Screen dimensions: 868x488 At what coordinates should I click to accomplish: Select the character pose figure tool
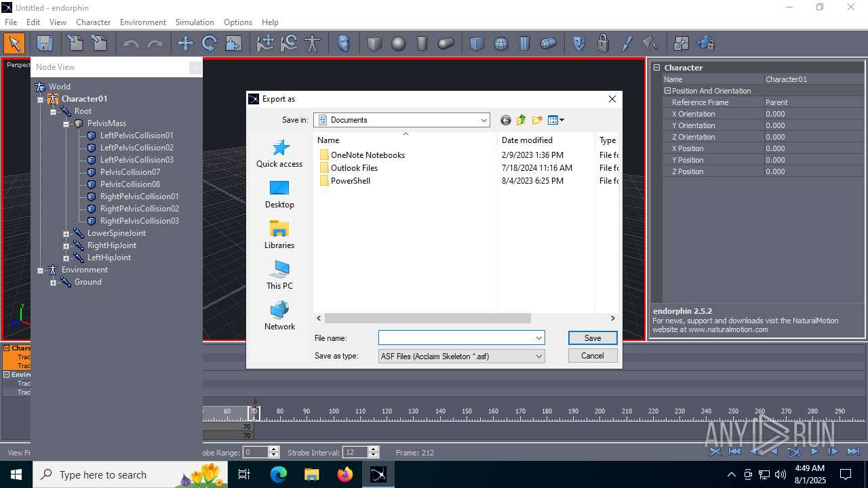(312, 44)
